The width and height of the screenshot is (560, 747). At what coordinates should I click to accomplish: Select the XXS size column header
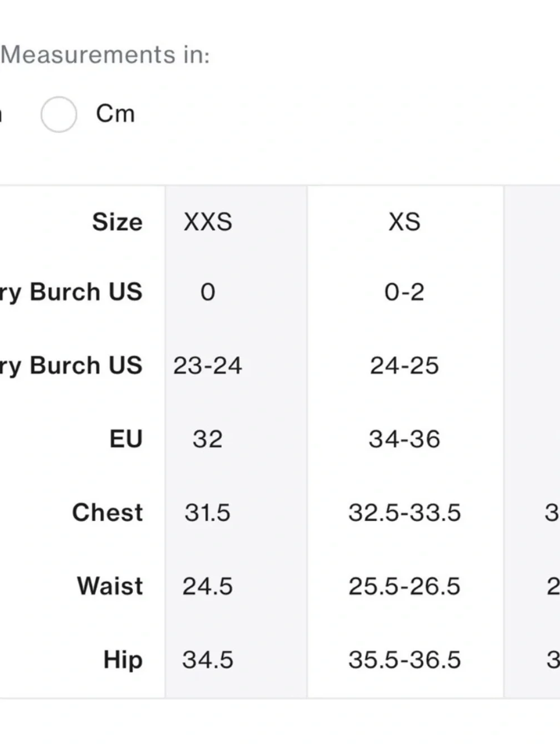tap(208, 222)
